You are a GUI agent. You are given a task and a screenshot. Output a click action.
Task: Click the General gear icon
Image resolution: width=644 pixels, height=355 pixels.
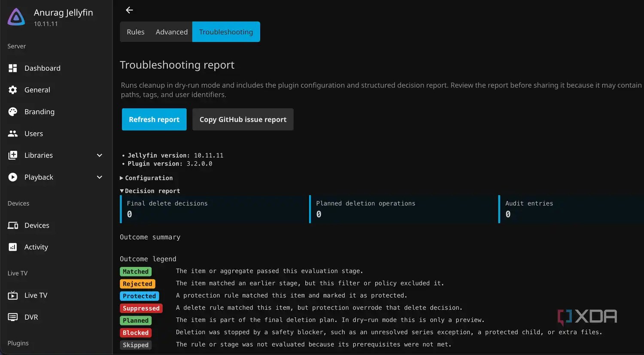click(13, 90)
